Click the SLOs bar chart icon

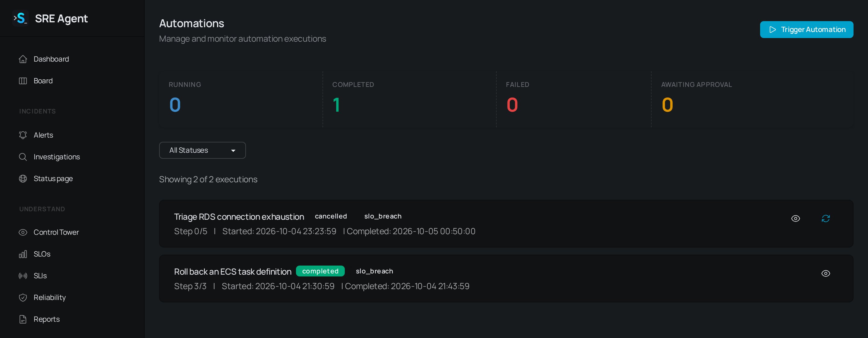point(23,254)
